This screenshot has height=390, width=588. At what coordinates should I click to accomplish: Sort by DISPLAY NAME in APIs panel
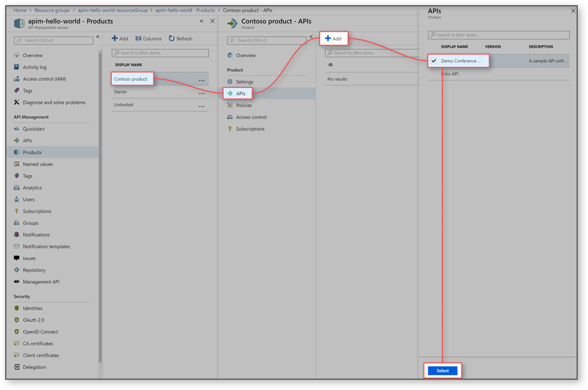454,47
